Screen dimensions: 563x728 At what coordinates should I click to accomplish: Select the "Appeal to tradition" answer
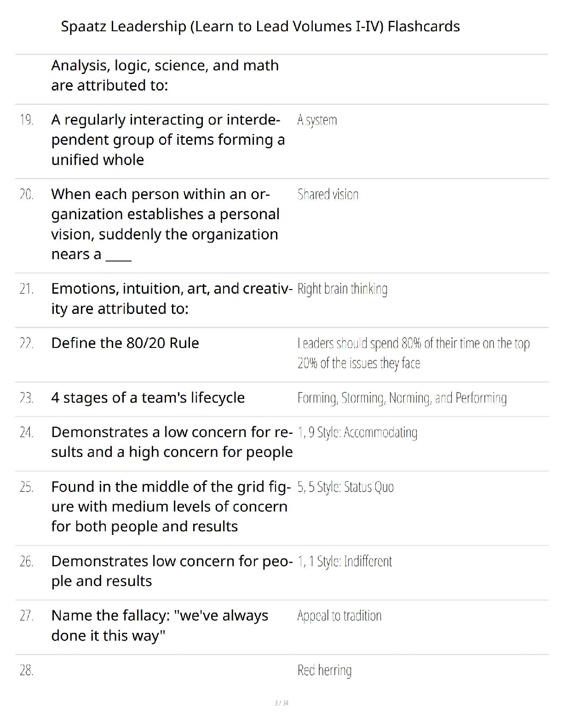(x=339, y=616)
